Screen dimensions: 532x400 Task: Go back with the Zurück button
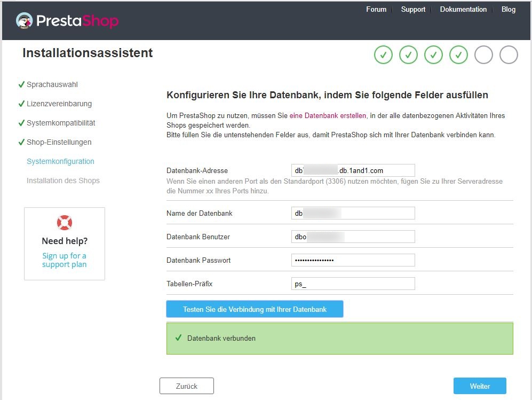[x=187, y=386]
